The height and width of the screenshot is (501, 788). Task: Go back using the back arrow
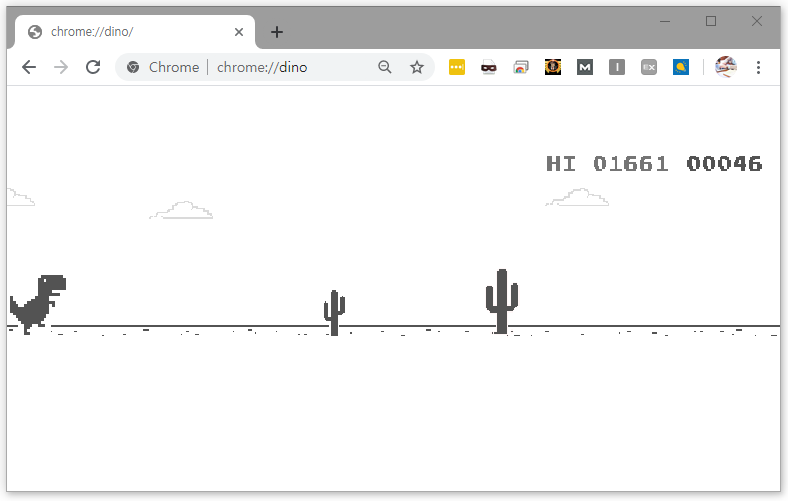tap(29, 67)
